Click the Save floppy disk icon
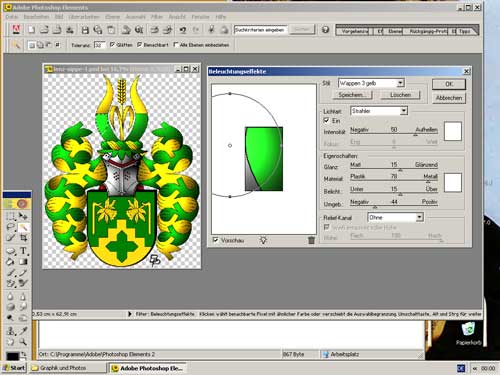 coord(85,30)
